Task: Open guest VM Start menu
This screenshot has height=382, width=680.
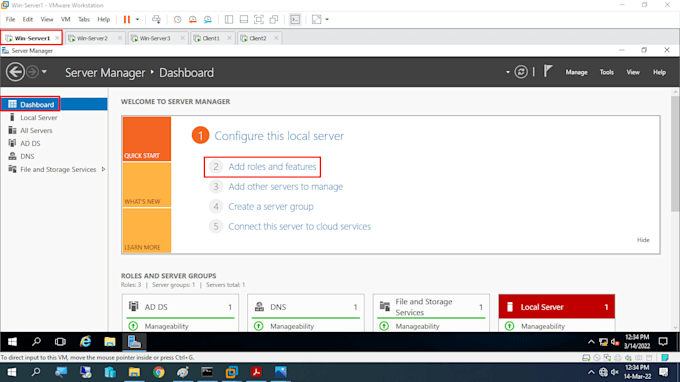Action: point(12,342)
